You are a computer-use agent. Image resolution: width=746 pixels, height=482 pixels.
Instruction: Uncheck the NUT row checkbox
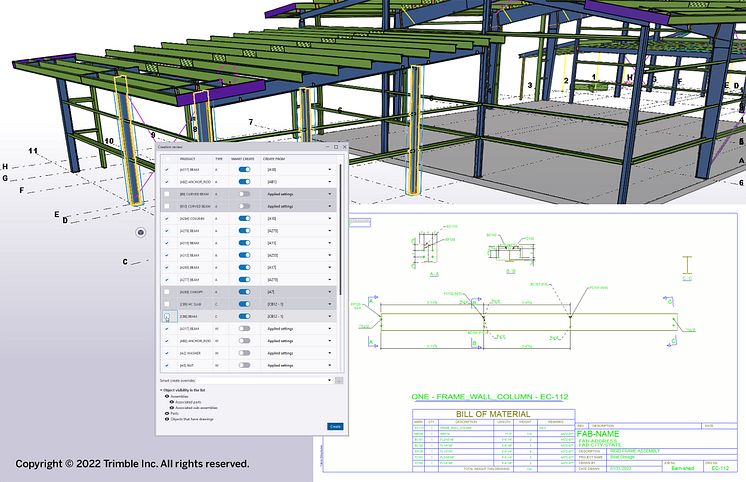pos(166,365)
